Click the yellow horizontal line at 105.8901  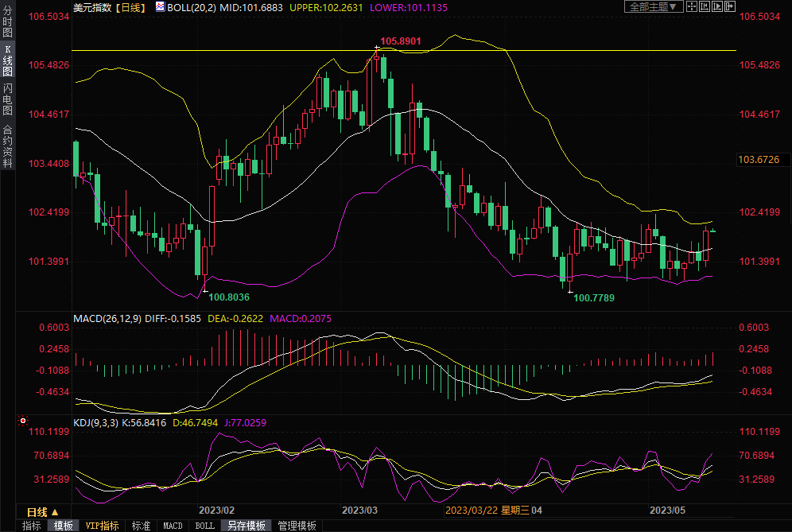pos(239,50)
